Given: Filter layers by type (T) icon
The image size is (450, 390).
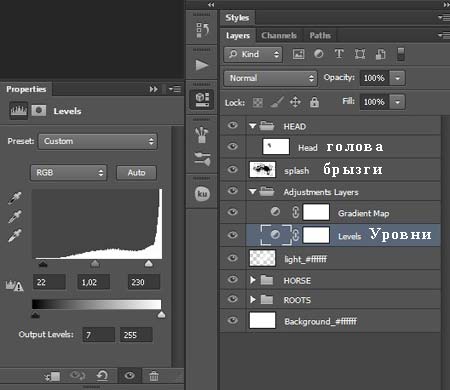Looking at the screenshot, I should click(x=339, y=54).
